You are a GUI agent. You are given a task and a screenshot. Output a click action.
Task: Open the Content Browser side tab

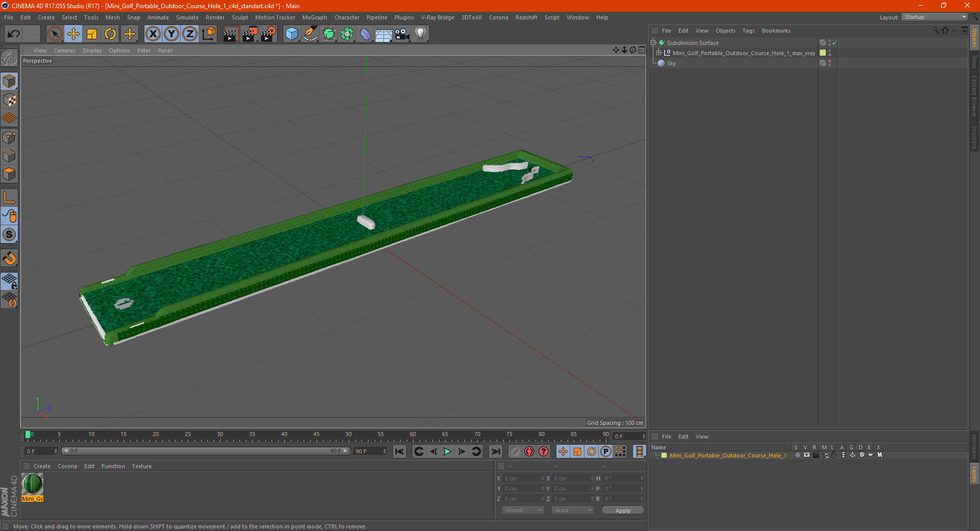(x=974, y=96)
